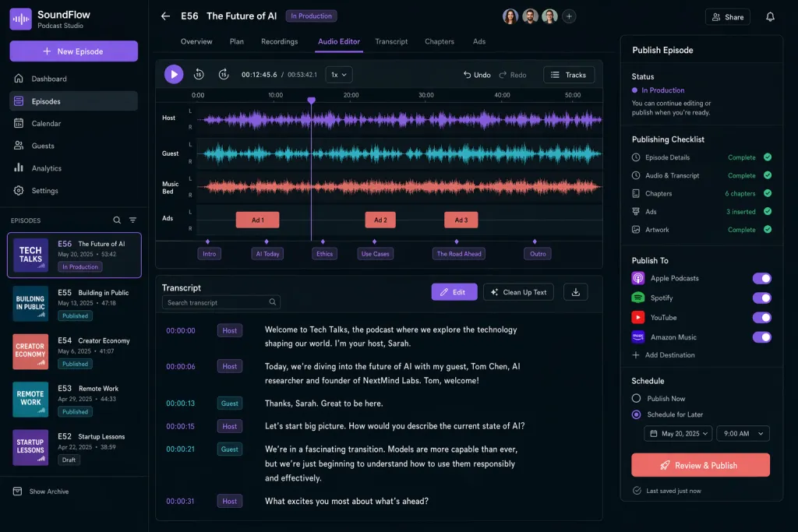This screenshot has width=798, height=532.
Task: Click Clean Up Text button
Action: tap(518, 292)
